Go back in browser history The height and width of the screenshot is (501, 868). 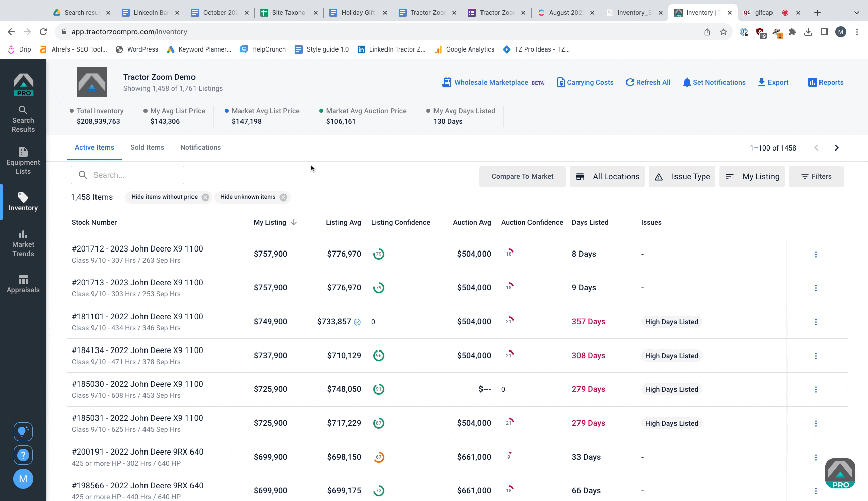pyautogui.click(x=11, y=32)
